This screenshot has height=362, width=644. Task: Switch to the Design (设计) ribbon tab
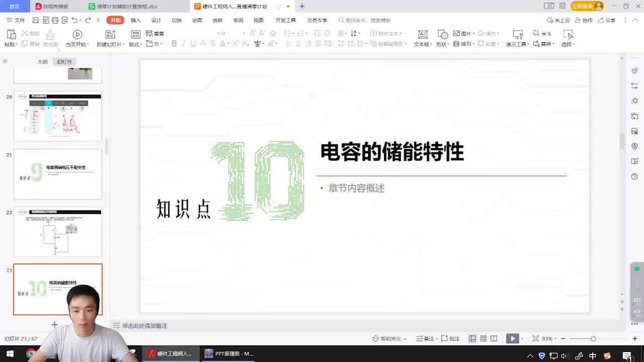(x=156, y=20)
